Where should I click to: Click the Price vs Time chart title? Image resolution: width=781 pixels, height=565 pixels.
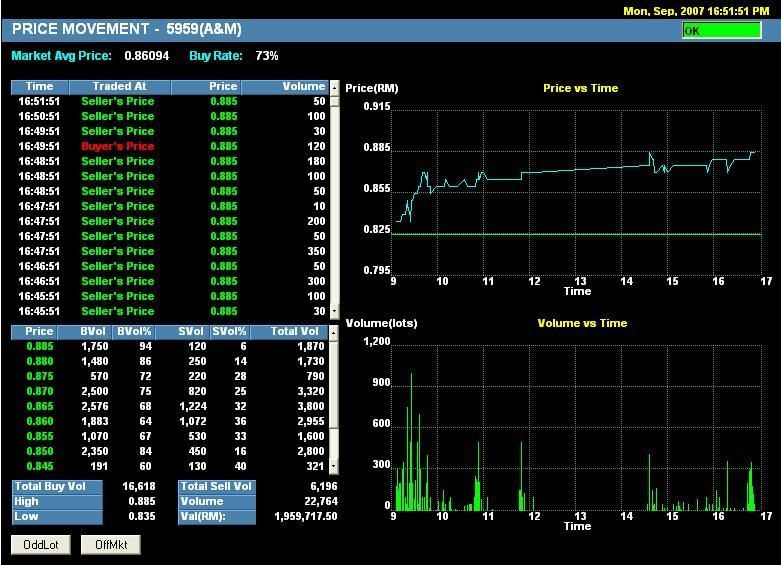click(580, 88)
